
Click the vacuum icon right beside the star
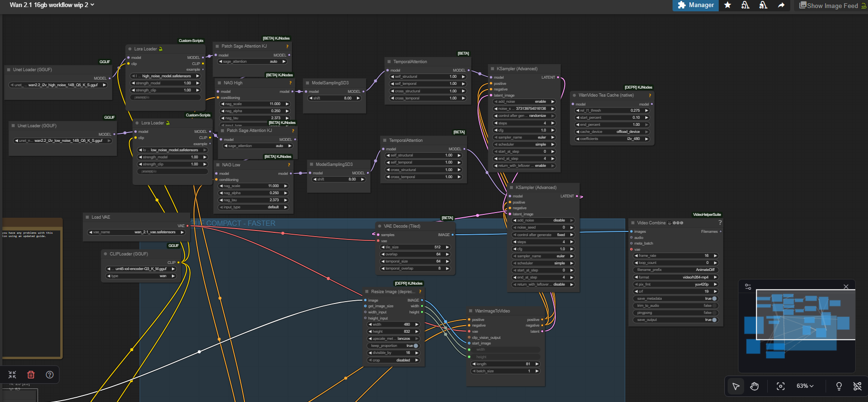pos(745,5)
